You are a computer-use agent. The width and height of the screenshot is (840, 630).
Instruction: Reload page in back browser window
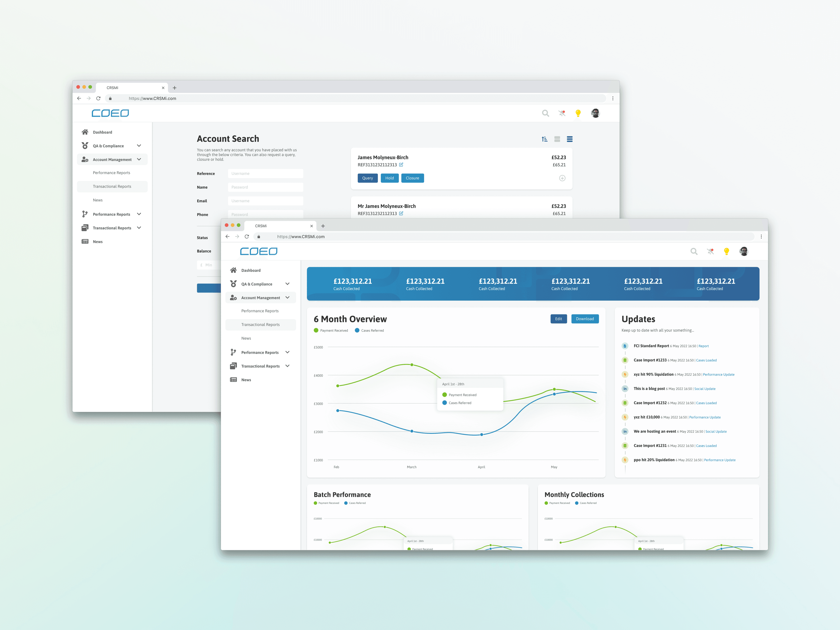click(x=98, y=98)
